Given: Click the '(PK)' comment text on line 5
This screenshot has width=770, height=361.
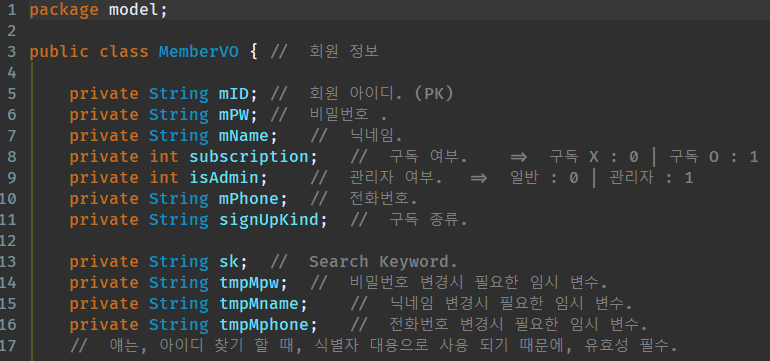Looking at the screenshot, I should [434, 93].
